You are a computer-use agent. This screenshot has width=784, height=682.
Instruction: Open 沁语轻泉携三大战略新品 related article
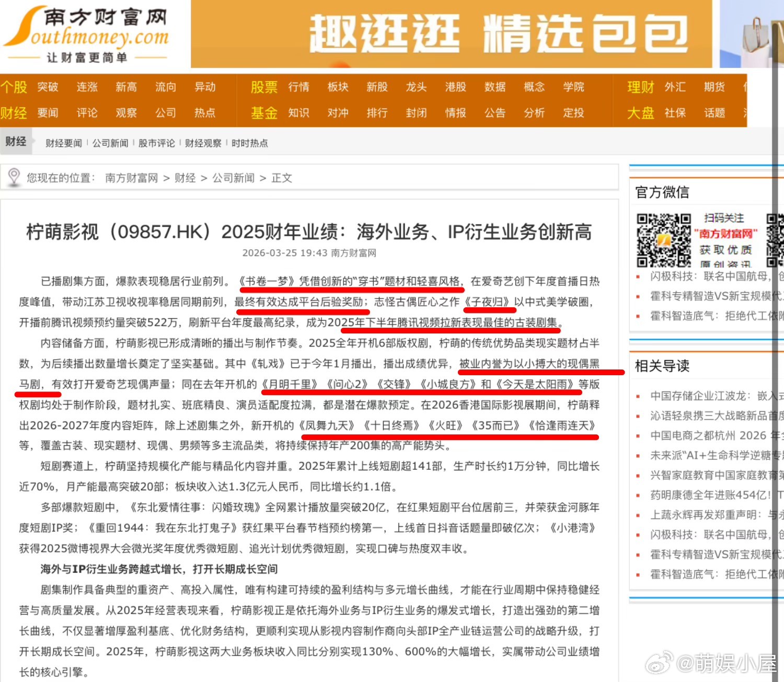pos(717,415)
